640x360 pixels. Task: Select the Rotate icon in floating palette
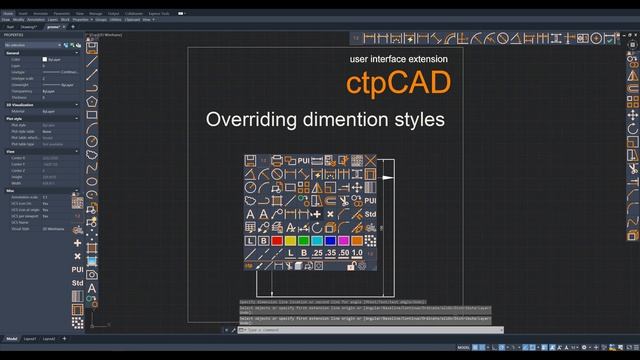click(x=317, y=227)
